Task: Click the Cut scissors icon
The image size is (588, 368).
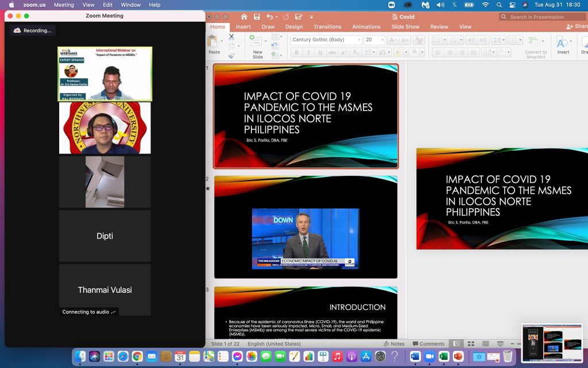Action: pos(231,36)
